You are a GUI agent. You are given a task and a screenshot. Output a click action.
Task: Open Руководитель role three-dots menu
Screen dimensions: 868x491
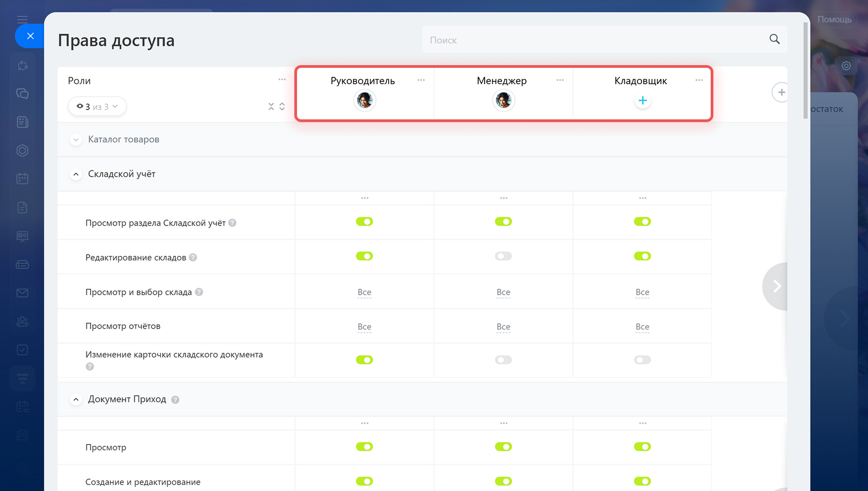coord(421,80)
